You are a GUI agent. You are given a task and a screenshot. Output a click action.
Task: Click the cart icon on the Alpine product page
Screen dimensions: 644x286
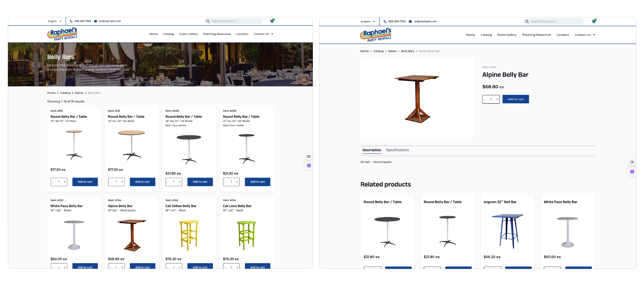[593, 21]
